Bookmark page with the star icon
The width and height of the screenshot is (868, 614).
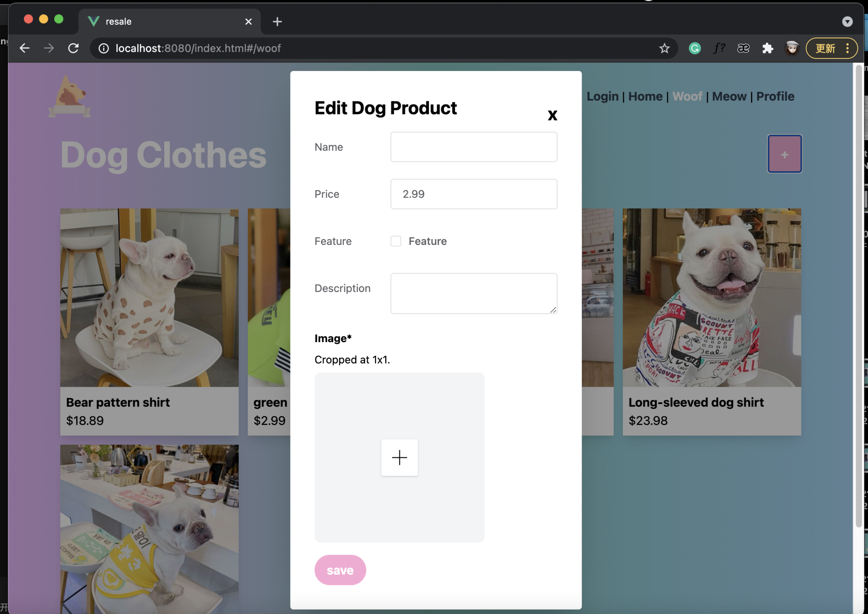pos(664,48)
